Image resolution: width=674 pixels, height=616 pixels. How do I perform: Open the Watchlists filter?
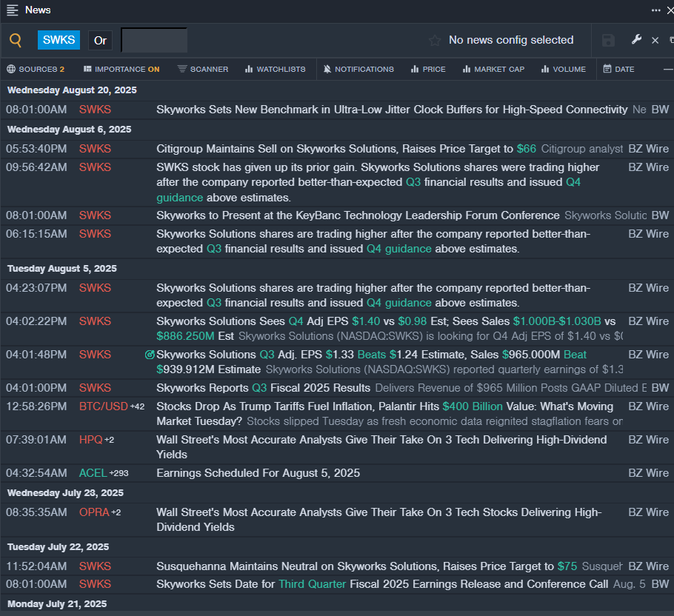(275, 69)
